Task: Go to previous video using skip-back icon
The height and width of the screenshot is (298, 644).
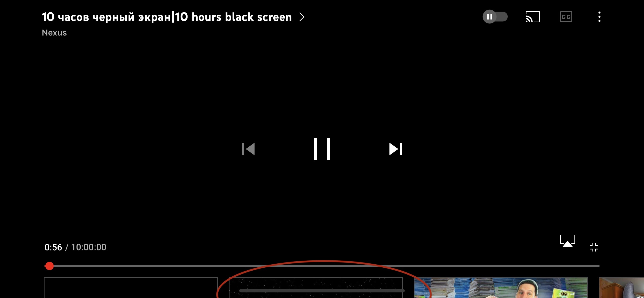Action: (248, 149)
